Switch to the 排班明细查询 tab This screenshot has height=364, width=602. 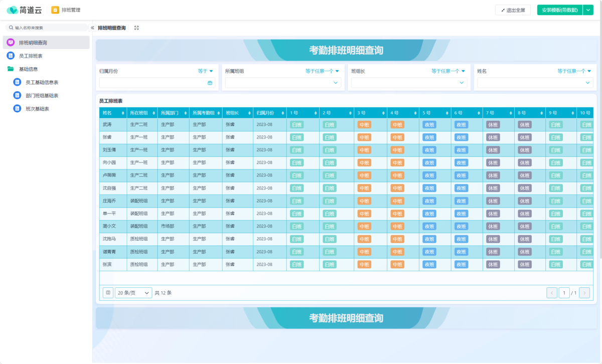[x=111, y=28]
